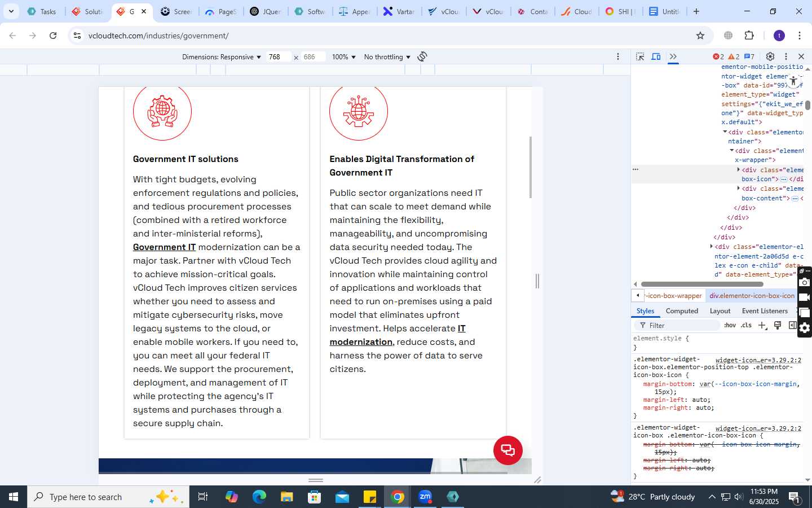Click the overlay settings gear icon
The image size is (812, 508).
pyautogui.click(x=805, y=328)
